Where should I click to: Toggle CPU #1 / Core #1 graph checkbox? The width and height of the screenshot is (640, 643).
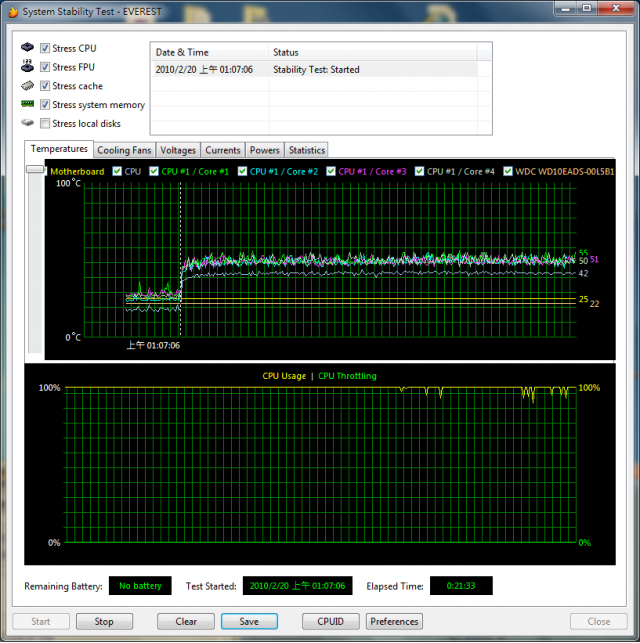154,171
